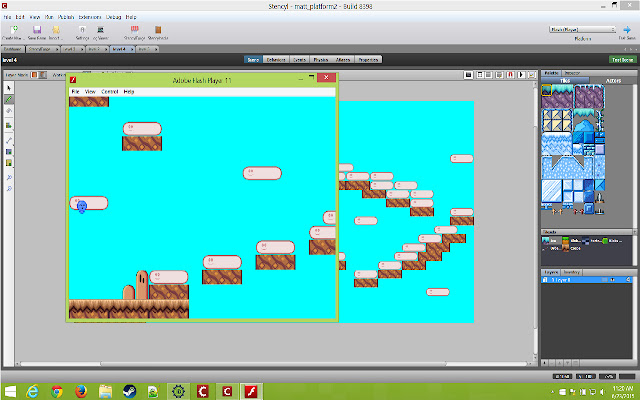Click the Windows Start button
The height and width of the screenshot is (400, 640).
(x=10, y=392)
